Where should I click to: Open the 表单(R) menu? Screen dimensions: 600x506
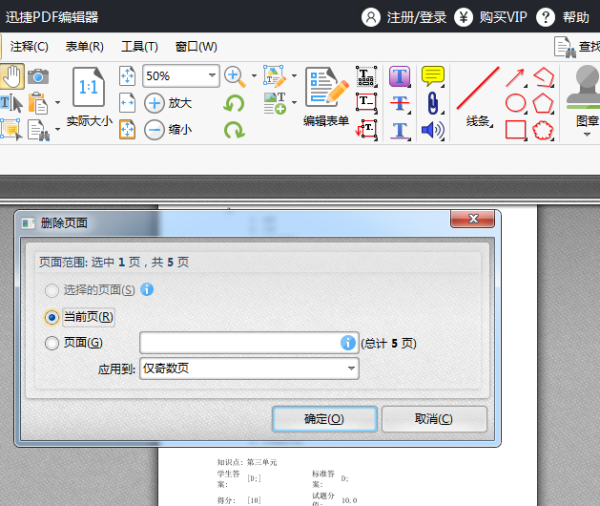pos(85,47)
